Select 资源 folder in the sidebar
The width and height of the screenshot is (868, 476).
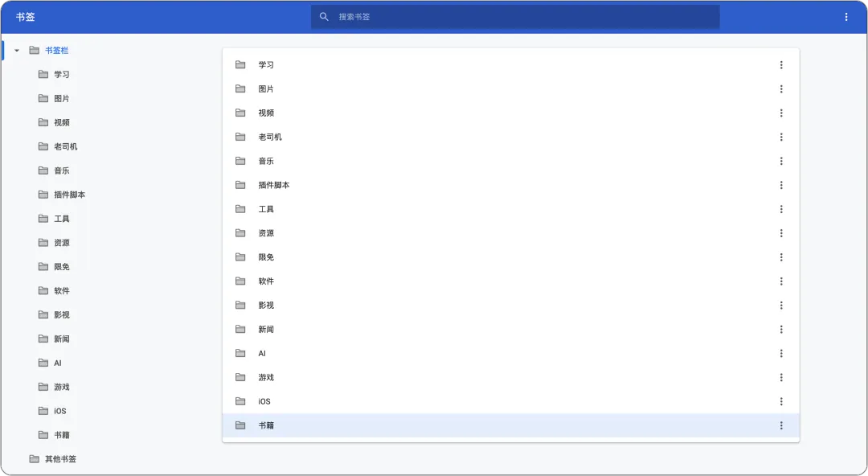[61, 243]
